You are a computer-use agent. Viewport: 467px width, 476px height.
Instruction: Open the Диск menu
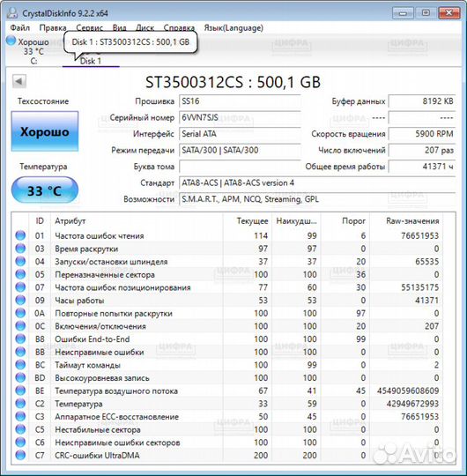coord(145,28)
